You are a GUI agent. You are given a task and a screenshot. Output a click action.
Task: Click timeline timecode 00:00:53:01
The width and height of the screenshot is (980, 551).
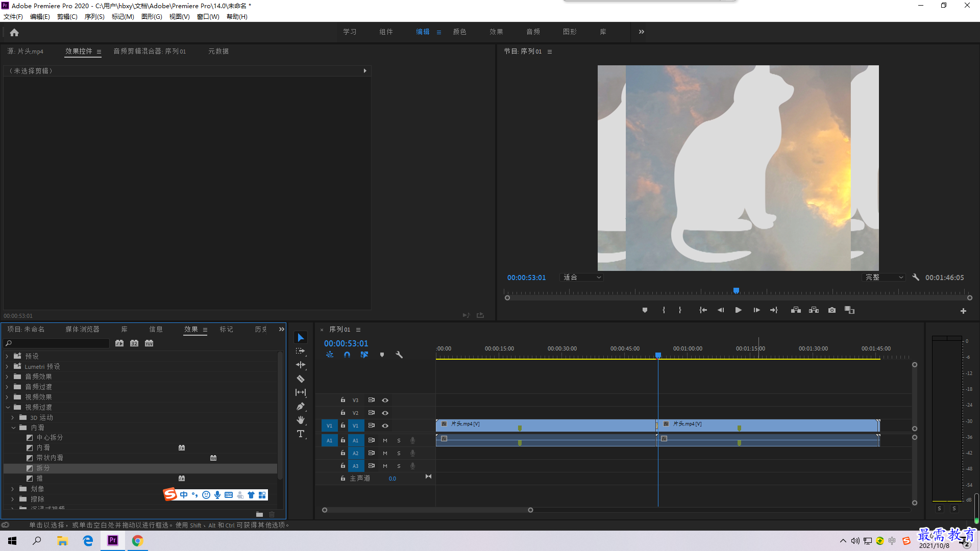tap(346, 343)
